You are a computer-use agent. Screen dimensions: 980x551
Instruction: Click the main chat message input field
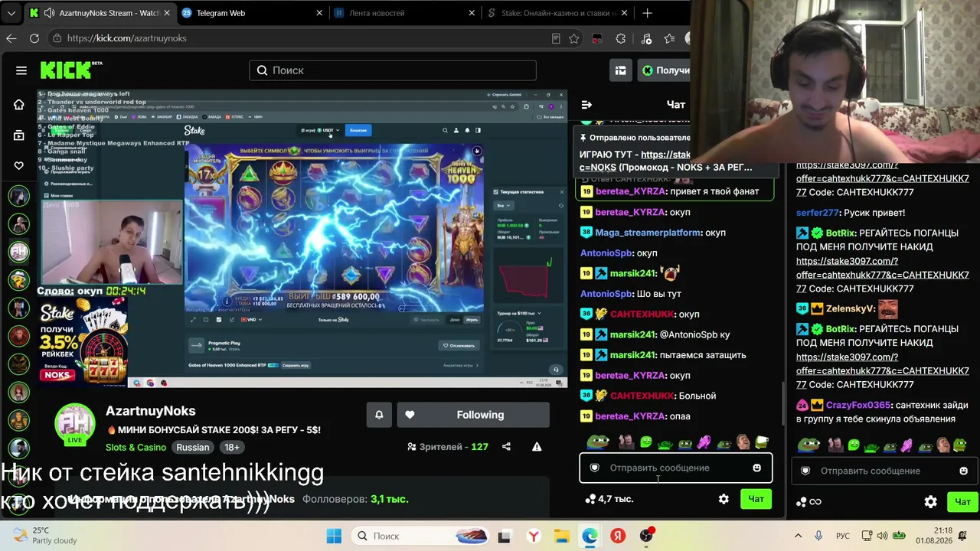click(676, 468)
